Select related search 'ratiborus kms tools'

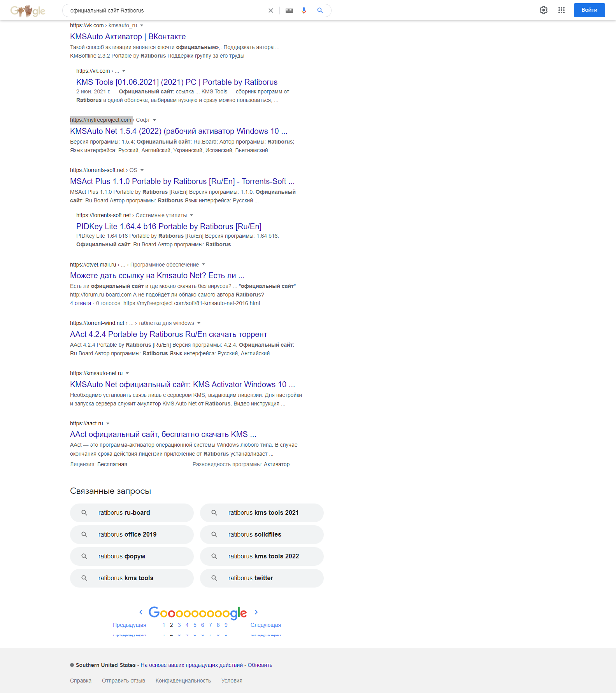tap(132, 578)
